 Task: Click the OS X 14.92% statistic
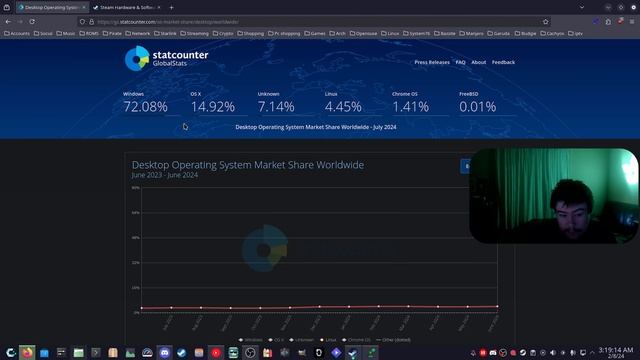(x=213, y=102)
